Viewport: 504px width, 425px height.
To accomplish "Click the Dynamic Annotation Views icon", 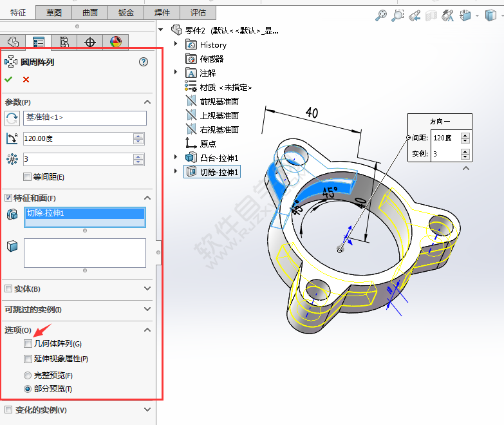I will (448, 15).
